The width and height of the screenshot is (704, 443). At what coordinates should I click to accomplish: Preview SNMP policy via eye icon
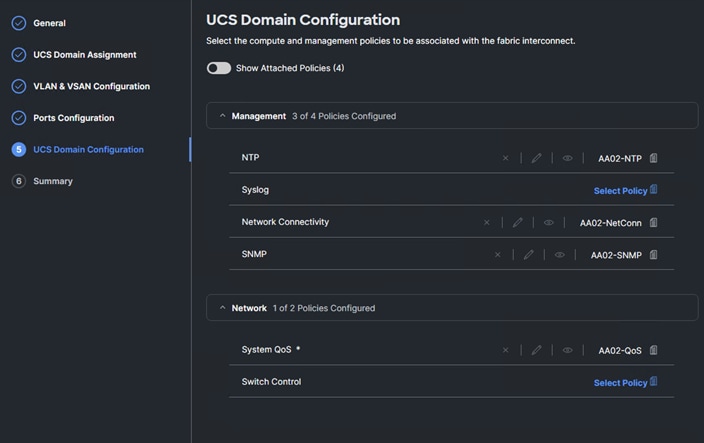point(559,255)
